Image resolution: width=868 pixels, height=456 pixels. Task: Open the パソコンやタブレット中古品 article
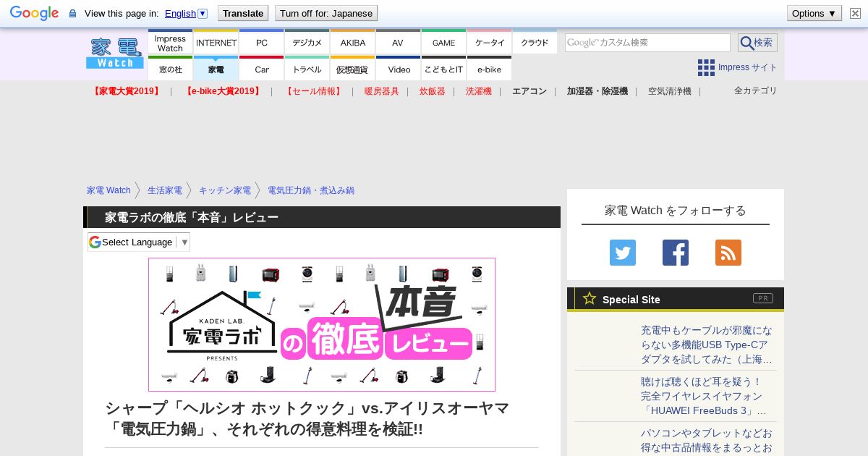coord(707,440)
